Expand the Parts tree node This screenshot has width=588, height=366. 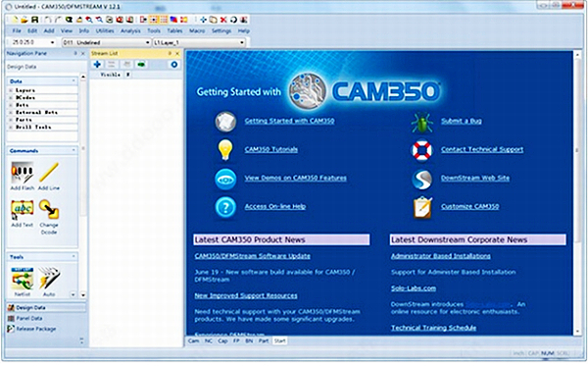11,120
